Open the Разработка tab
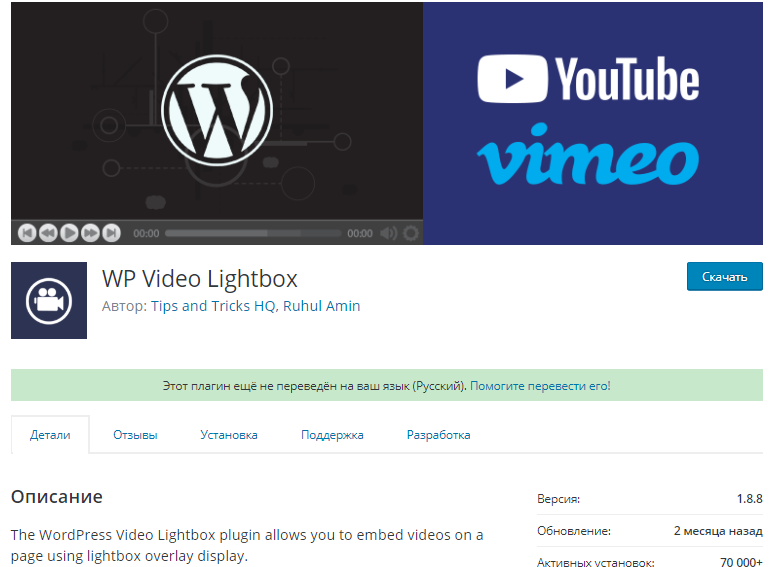The width and height of the screenshot is (772, 567). click(x=439, y=435)
